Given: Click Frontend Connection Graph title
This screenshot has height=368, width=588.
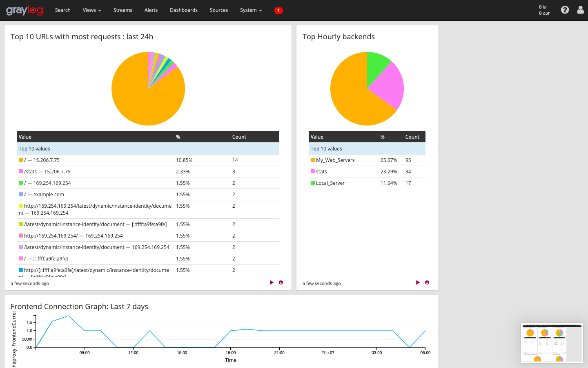Looking at the screenshot, I should (x=79, y=307).
